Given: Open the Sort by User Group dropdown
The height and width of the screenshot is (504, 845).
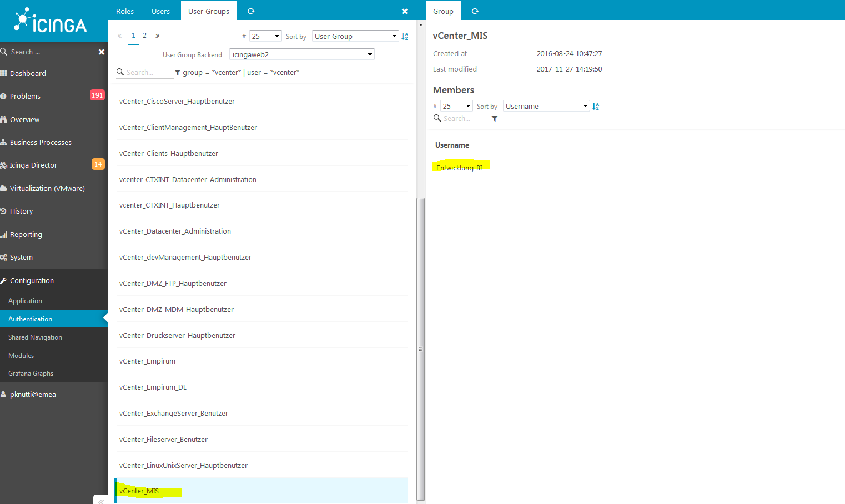Looking at the screenshot, I should (x=355, y=36).
